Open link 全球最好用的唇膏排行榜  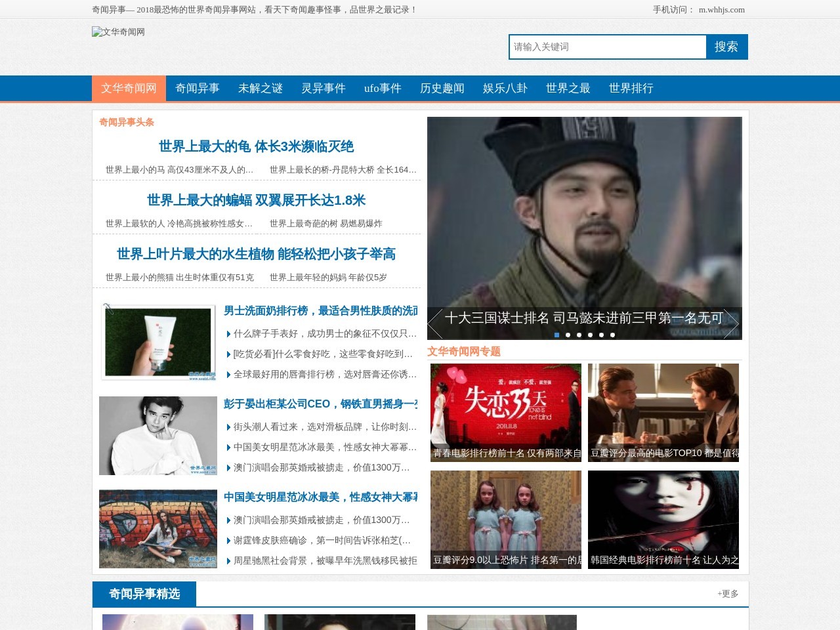point(325,374)
